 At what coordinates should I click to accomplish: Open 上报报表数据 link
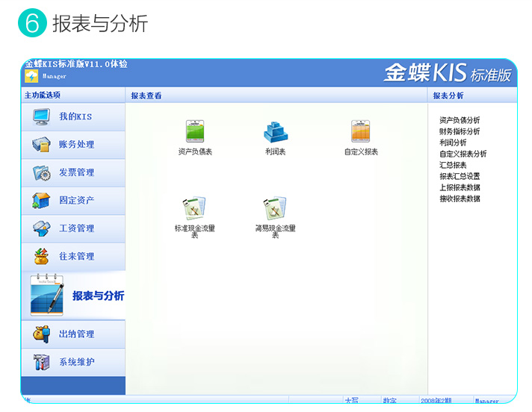(x=460, y=187)
